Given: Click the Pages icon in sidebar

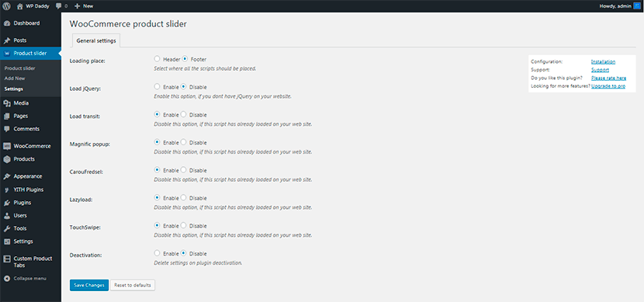Looking at the screenshot, I should (x=7, y=116).
